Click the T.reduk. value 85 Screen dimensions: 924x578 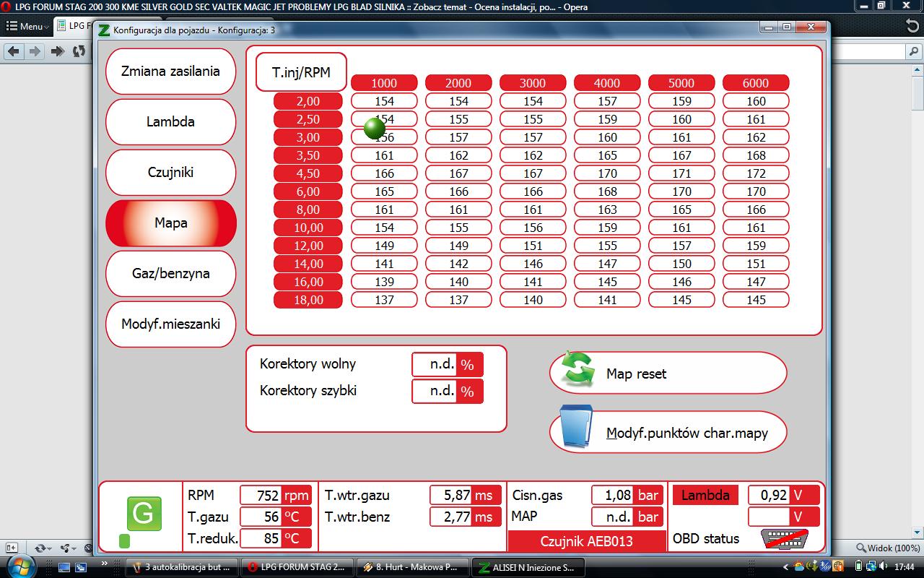tap(261, 538)
